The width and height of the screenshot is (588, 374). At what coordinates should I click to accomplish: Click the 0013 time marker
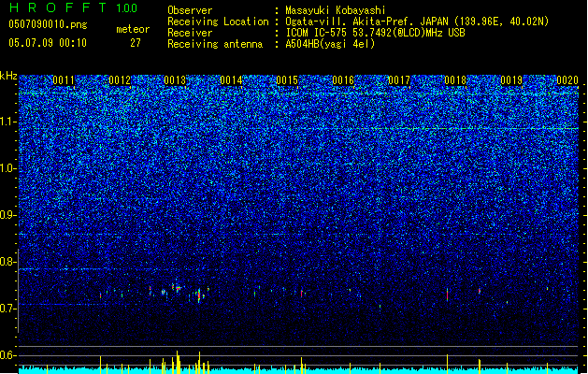[175, 80]
